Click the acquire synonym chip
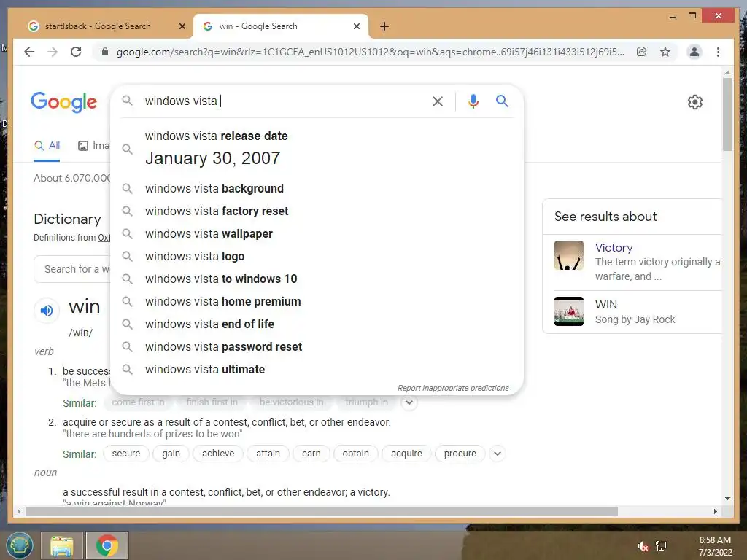This screenshot has height=560, width=747. tap(406, 454)
